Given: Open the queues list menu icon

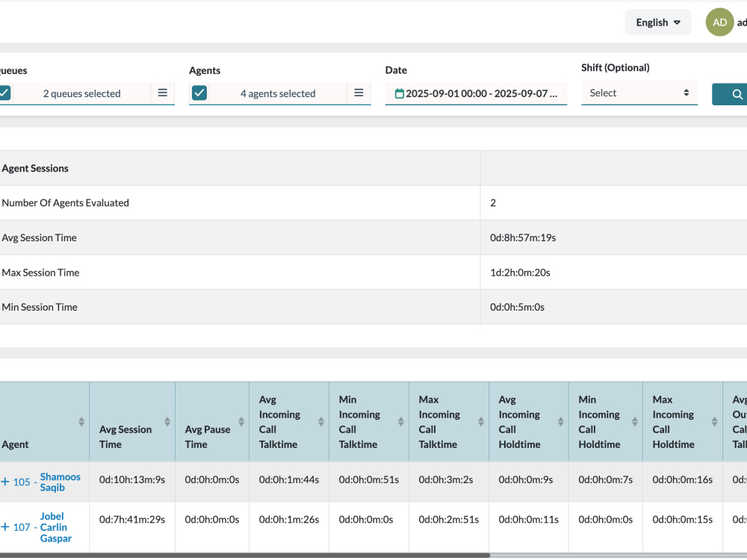Looking at the screenshot, I should (x=162, y=93).
